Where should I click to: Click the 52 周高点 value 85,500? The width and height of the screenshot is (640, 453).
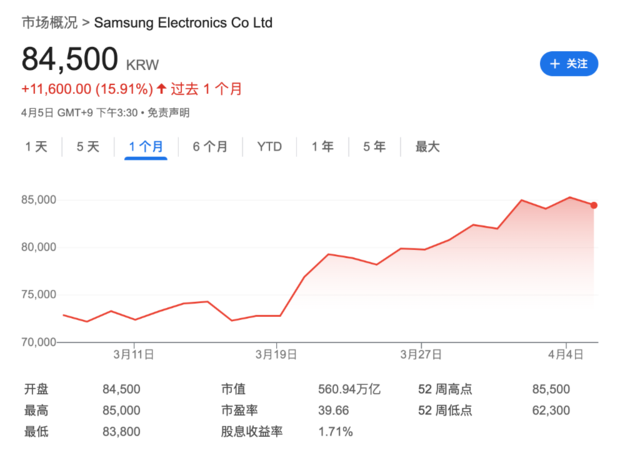coord(551,389)
